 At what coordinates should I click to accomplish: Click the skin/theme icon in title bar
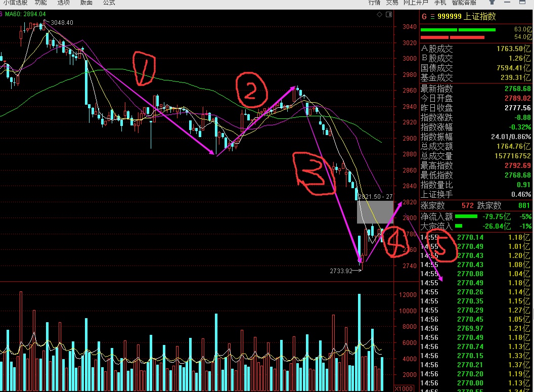click(x=492, y=3)
